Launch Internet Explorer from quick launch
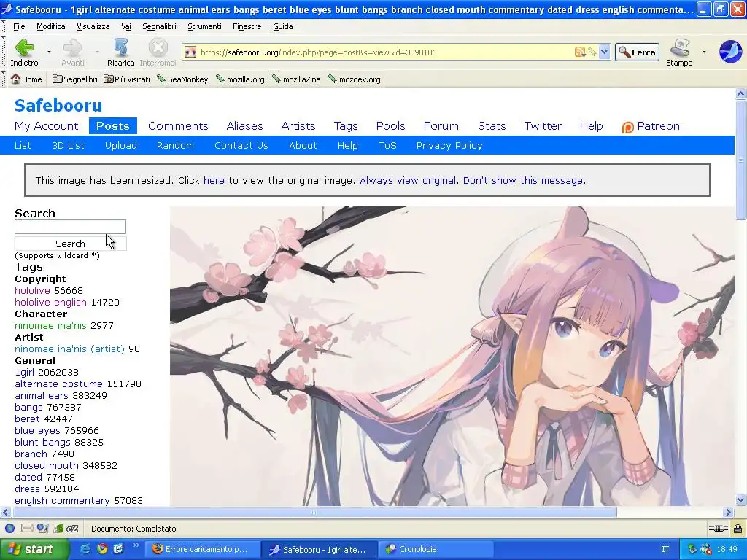 (x=85, y=549)
